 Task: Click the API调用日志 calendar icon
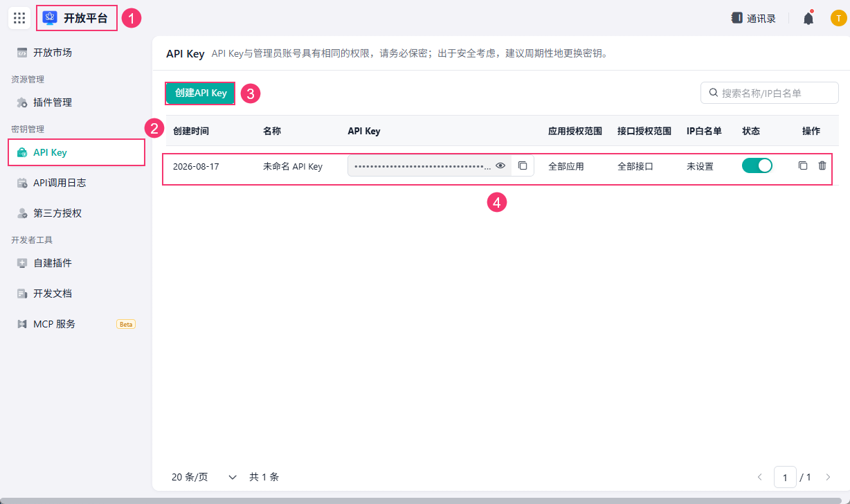click(22, 183)
